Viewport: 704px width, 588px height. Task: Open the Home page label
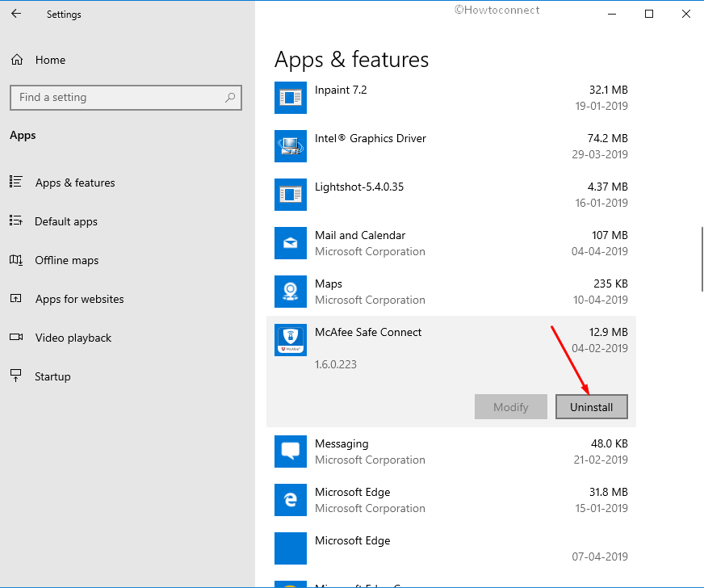click(x=50, y=60)
